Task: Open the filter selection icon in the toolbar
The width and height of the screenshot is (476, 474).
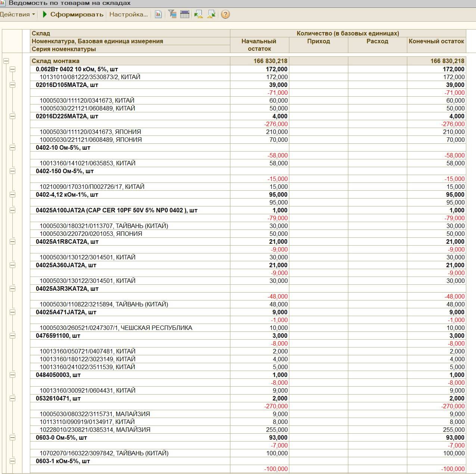Action: (172, 15)
